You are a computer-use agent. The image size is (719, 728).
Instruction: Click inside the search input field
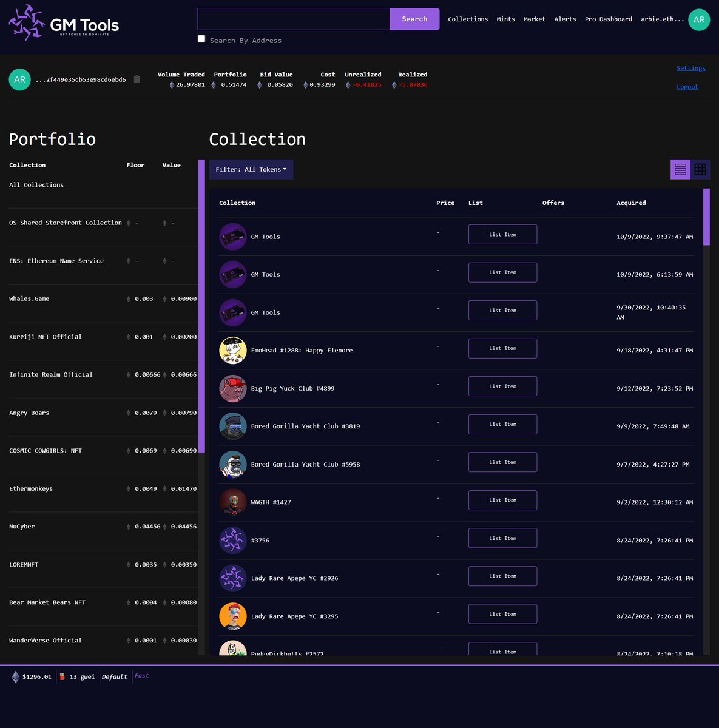[293, 19]
